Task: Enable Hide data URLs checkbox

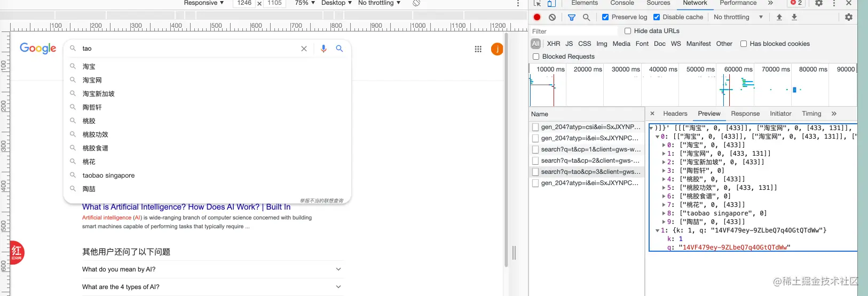Action: pos(628,31)
